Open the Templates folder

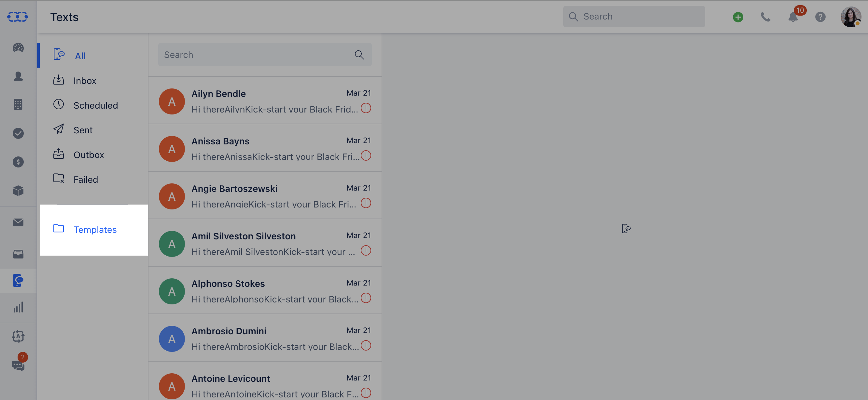pyautogui.click(x=94, y=230)
